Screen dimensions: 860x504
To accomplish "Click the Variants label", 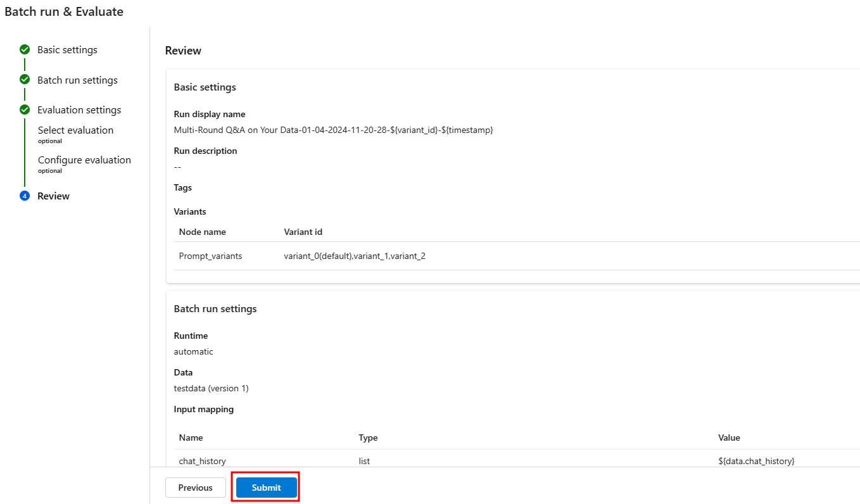I will [x=190, y=211].
